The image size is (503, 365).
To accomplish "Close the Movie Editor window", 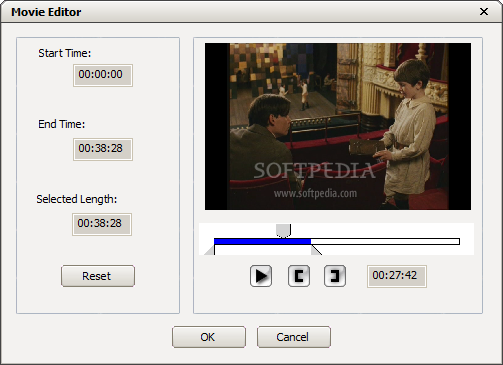I will [484, 12].
